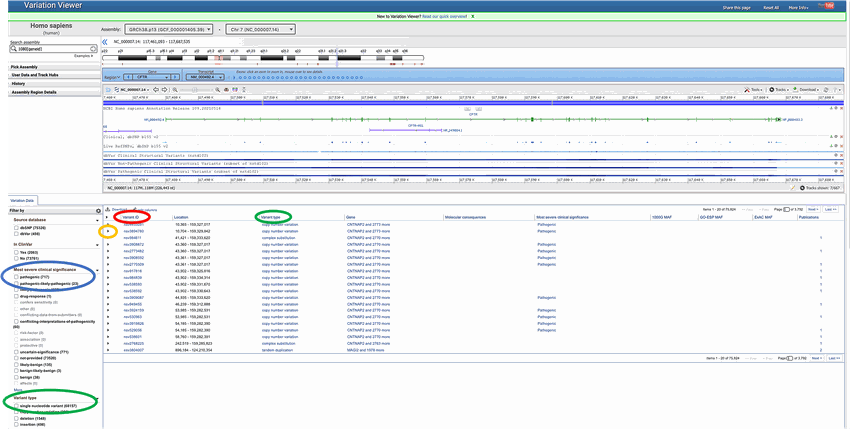Click the back/undo arrow icon in the viewer toolbar
Viewport: 850px width, 429px height.
click(108, 89)
